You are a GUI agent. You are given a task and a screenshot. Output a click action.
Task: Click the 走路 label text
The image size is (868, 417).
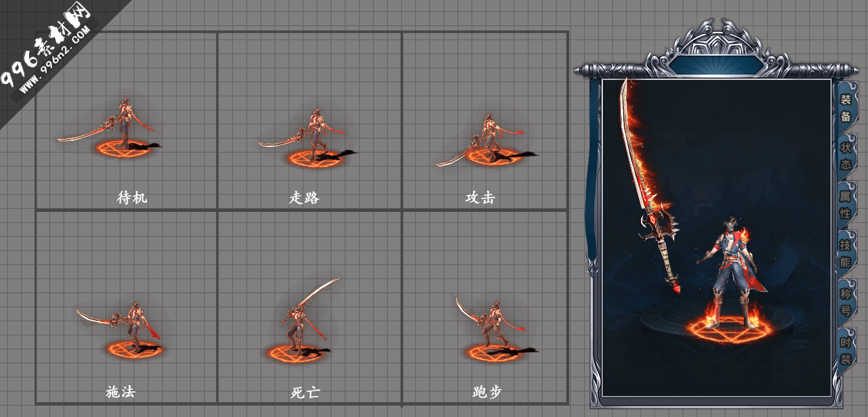coord(304,198)
